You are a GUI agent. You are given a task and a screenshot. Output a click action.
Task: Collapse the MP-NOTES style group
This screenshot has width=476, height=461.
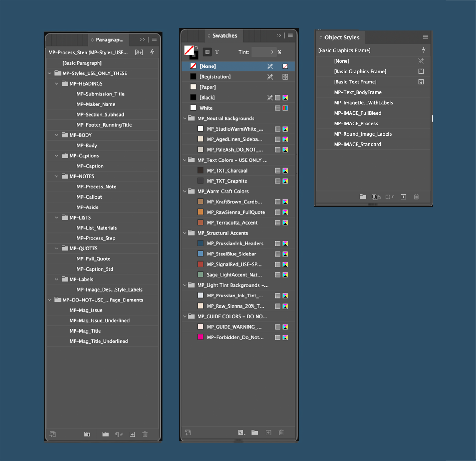[x=57, y=176]
